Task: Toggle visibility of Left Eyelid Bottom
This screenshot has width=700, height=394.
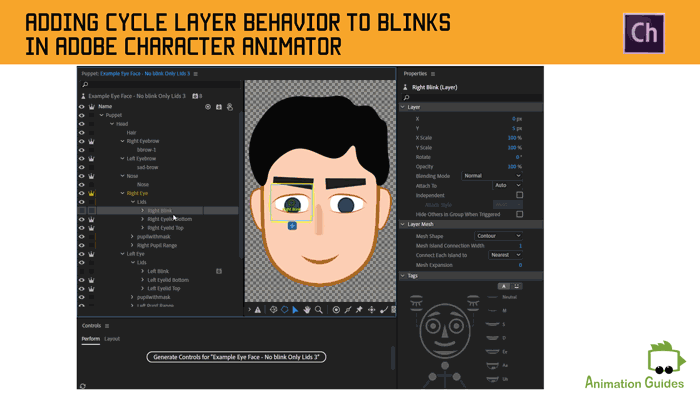Action: (82, 280)
